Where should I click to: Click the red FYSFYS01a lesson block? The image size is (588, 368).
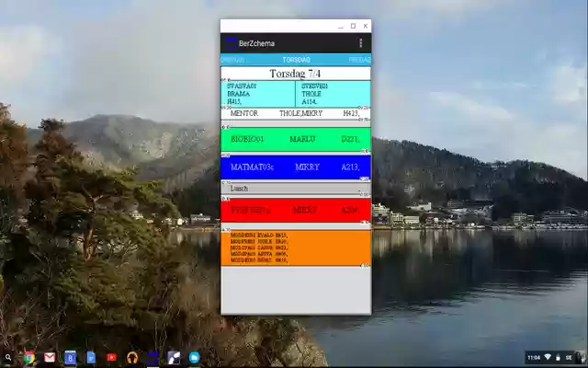(x=296, y=210)
